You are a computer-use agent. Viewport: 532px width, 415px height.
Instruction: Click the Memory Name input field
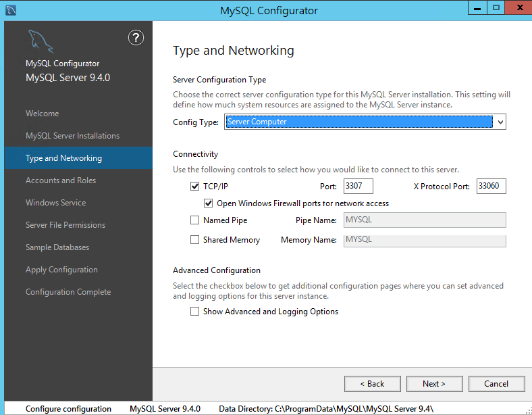tap(425, 241)
